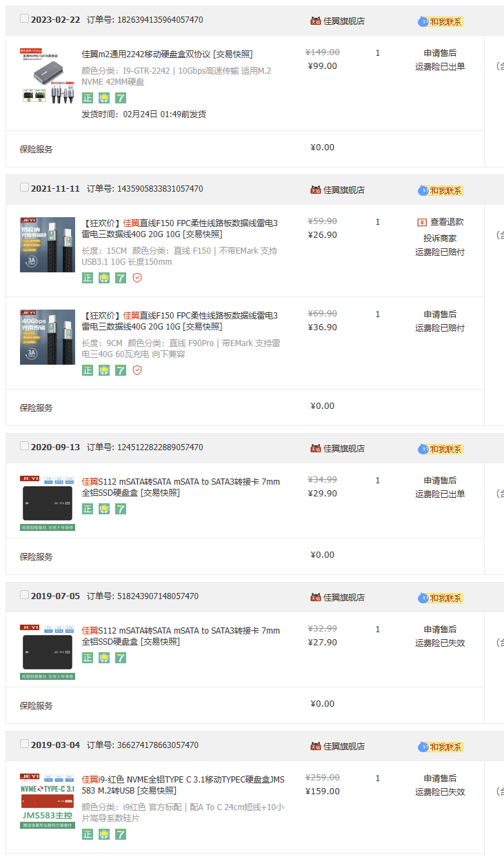Screen dimensions: 504x857
Task: Click the Tmall icon in the 2019-03-04 order header
Action: point(316,746)
